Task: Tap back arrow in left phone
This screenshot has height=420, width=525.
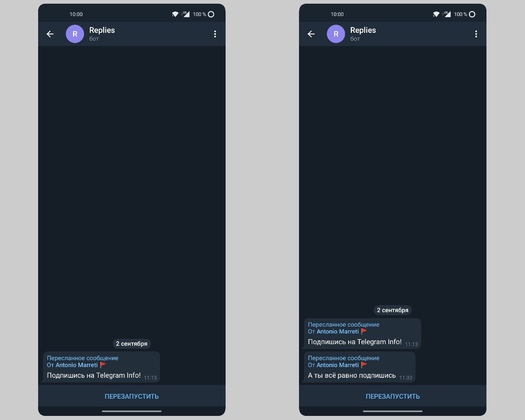Action: pyautogui.click(x=50, y=34)
